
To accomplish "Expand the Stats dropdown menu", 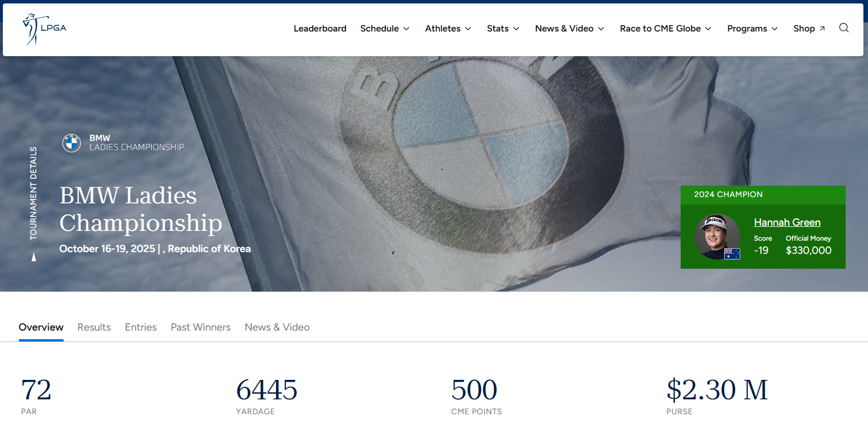I will pyautogui.click(x=503, y=29).
